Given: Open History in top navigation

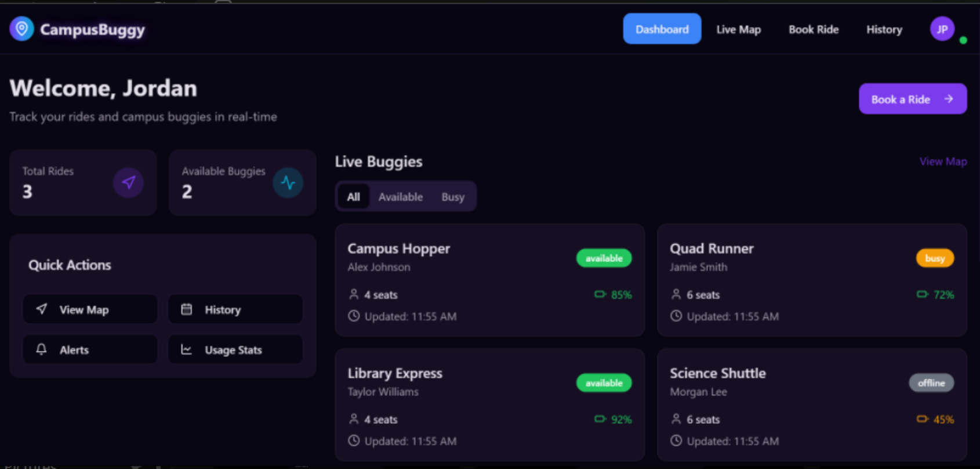Looking at the screenshot, I should click(884, 29).
